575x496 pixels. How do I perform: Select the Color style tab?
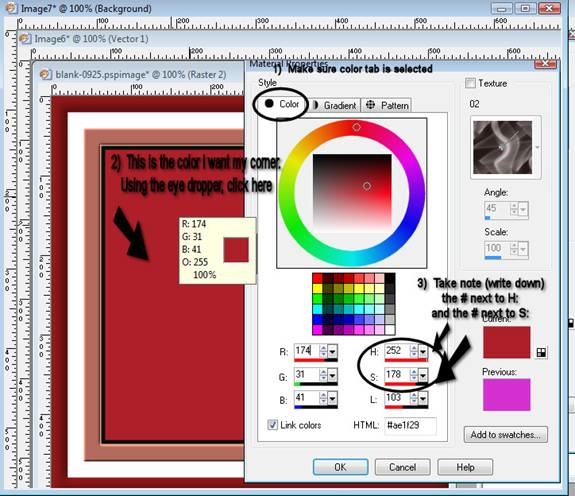282,104
